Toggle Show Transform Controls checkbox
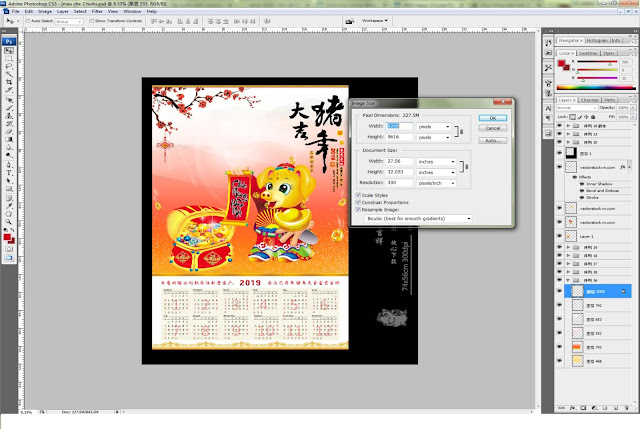640x429 pixels. pyautogui.click(x=92, y=21)
